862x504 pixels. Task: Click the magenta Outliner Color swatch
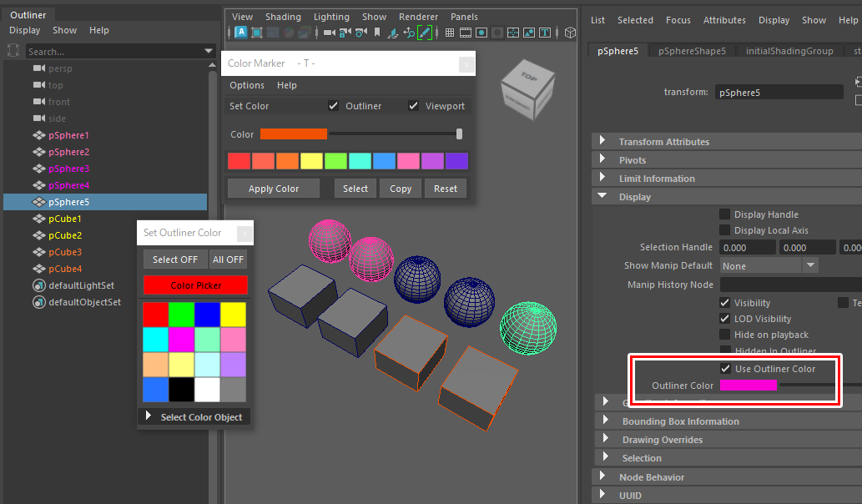tap(749, 386)
